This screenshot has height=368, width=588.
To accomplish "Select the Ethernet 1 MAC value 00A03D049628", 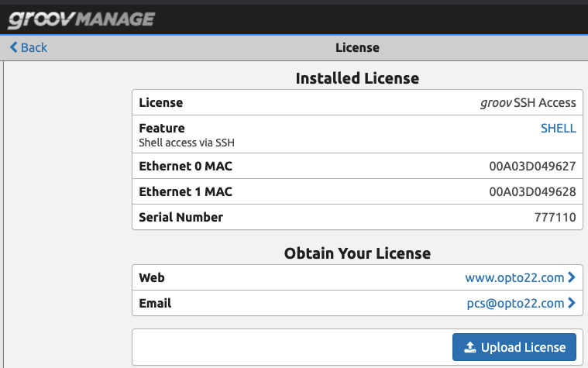I will (x=532, y=191).
